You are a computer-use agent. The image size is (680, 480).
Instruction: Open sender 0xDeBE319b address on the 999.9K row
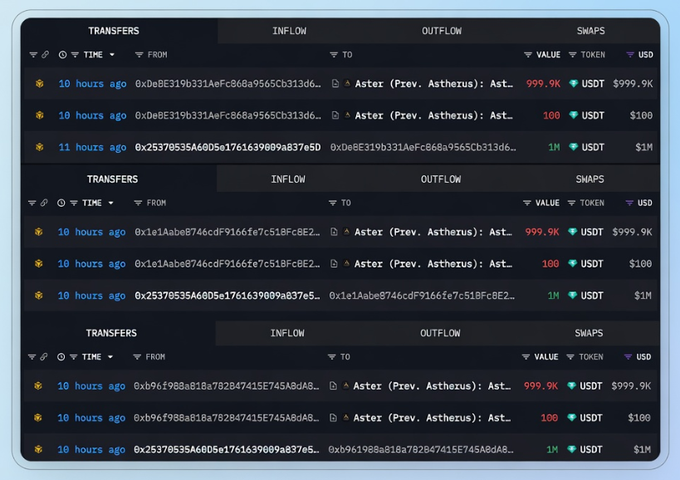click(x=228, y=84)
